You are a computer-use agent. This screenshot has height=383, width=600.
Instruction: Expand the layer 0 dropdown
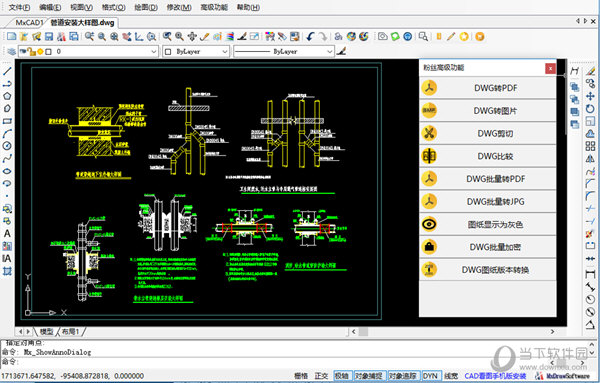pos(88,51)
